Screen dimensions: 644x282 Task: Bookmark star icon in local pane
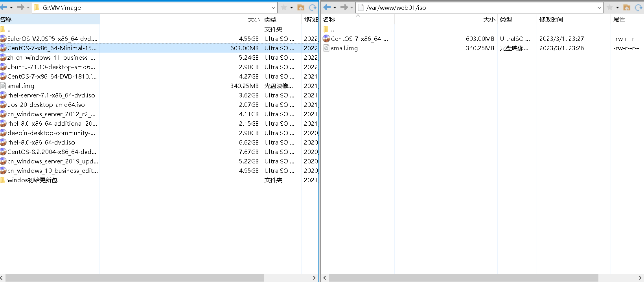(x=284, y=7)
